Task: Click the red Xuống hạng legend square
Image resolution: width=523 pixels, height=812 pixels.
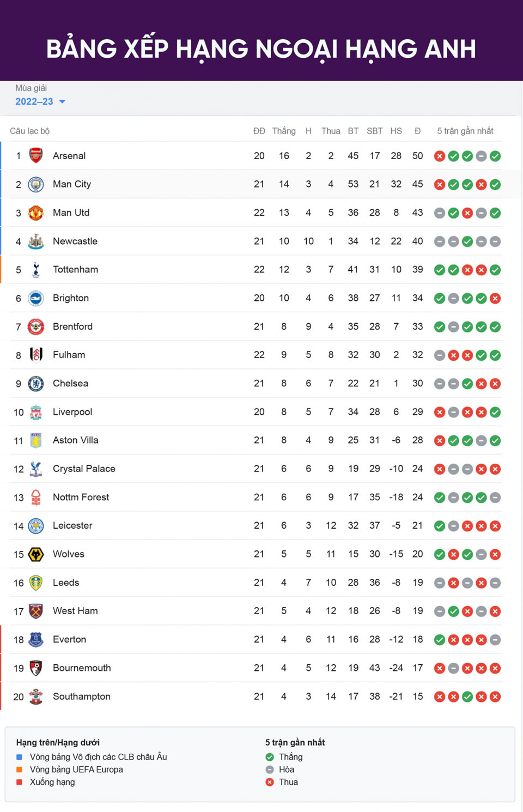Action: tap(20, 782)
